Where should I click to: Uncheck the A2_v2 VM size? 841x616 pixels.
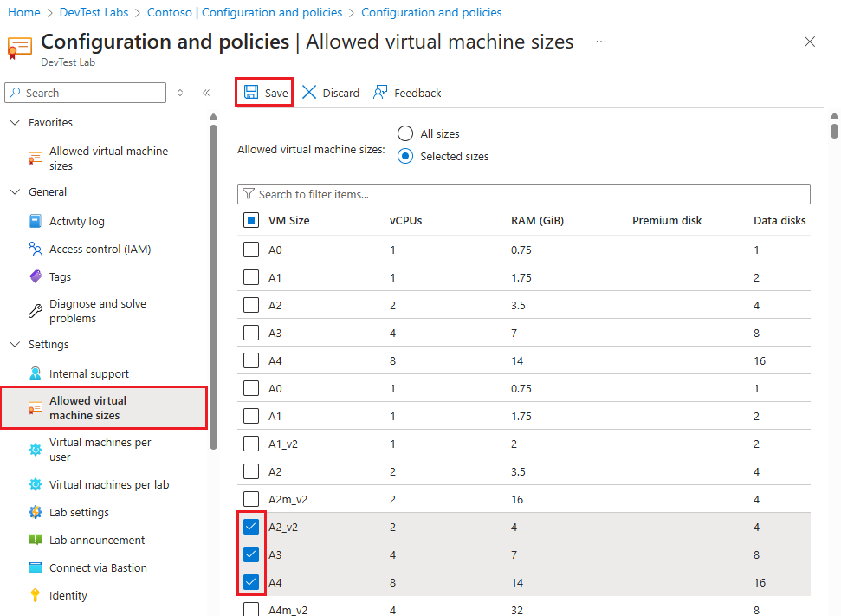tap(251, 526)
